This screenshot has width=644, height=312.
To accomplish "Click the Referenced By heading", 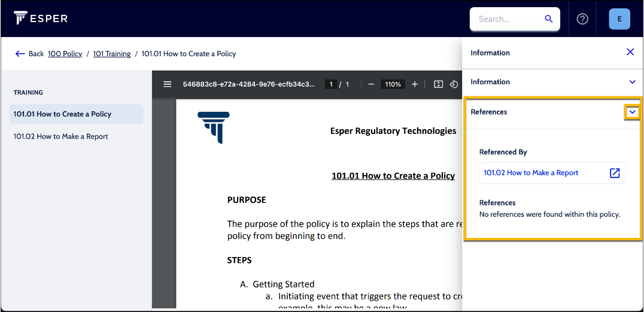I will (x=503, y=152).
